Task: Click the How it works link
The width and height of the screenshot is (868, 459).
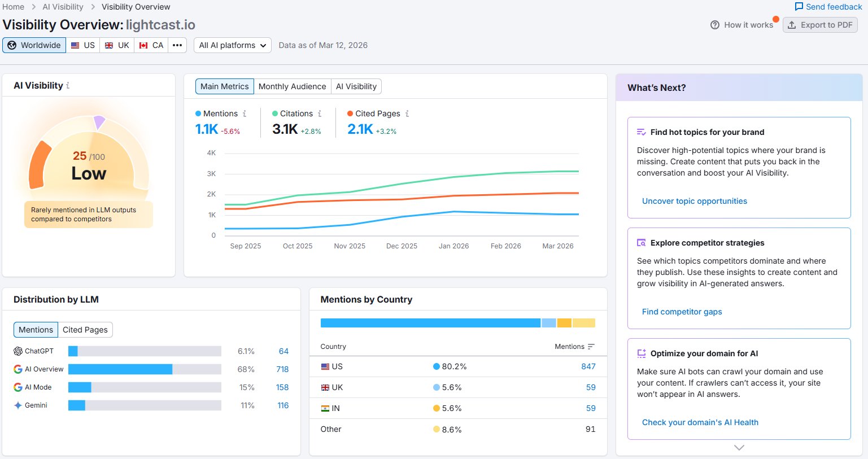Action: tap(742, 25)
